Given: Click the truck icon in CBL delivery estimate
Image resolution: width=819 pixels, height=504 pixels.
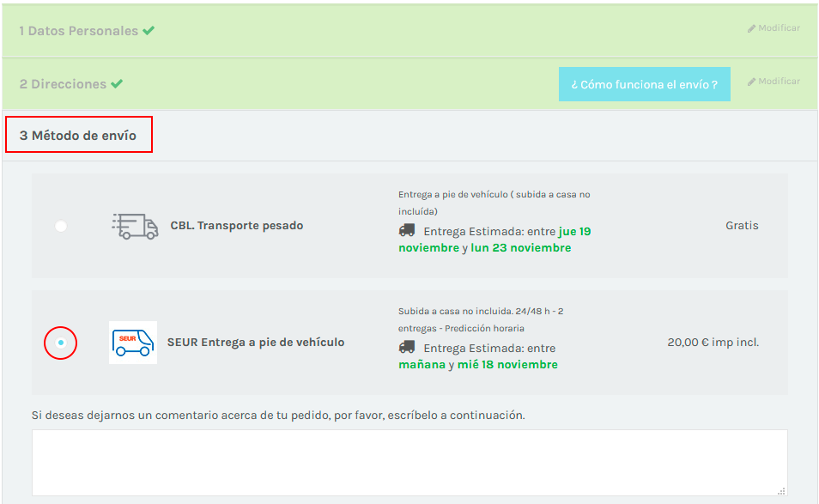Looking at the screenshot, I should pyautogui.click(x=407, y=231).
